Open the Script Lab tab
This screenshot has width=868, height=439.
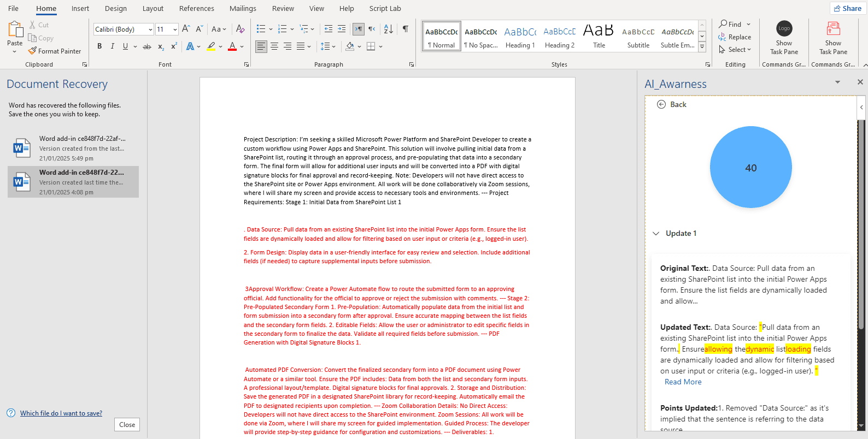coord(385,8)
